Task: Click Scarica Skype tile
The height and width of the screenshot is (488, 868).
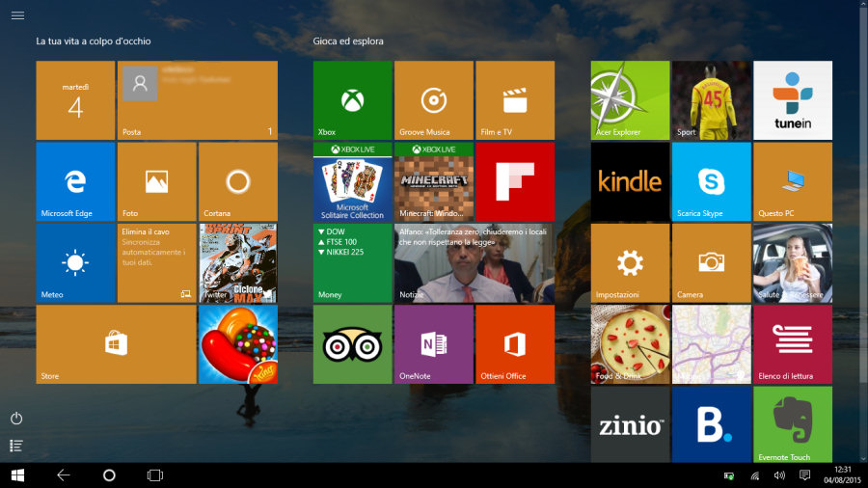Action: click(x=712, y=181)
